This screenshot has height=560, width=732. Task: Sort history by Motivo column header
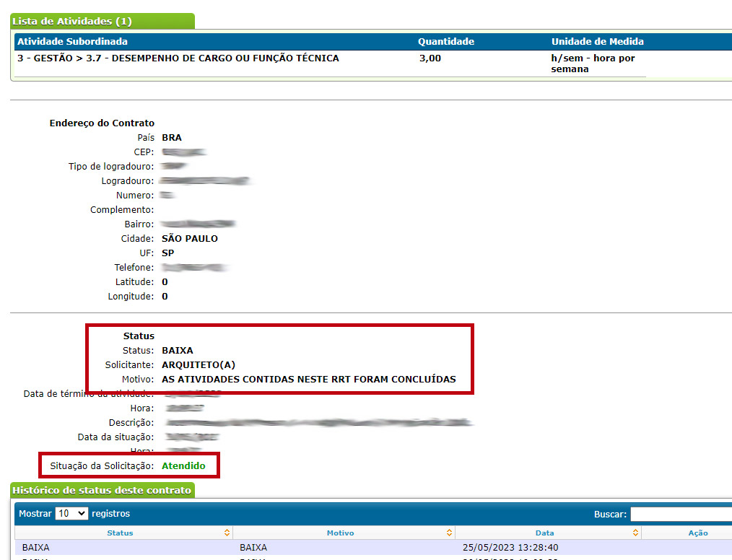[x=340, y=533]
